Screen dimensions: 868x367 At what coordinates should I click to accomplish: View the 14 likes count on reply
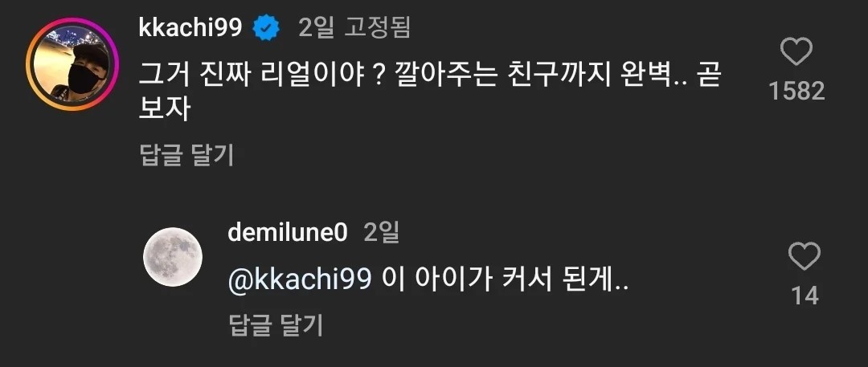point(804,296)
